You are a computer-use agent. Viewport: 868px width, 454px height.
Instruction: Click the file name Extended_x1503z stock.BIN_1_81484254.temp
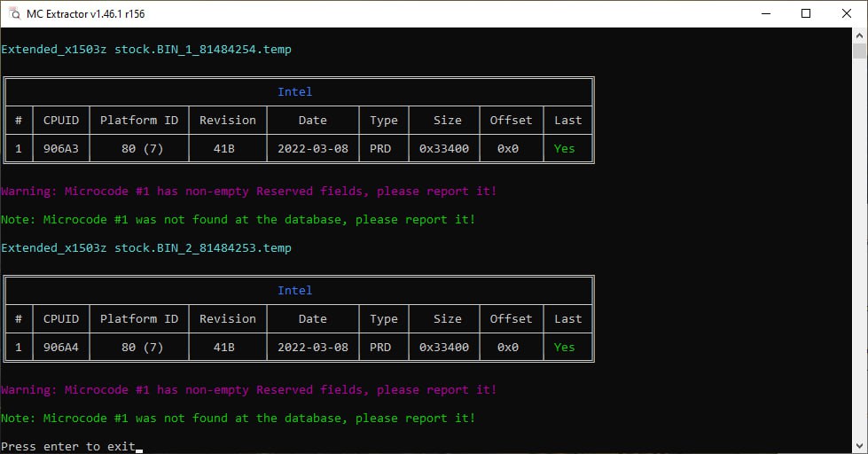[146, 50]
